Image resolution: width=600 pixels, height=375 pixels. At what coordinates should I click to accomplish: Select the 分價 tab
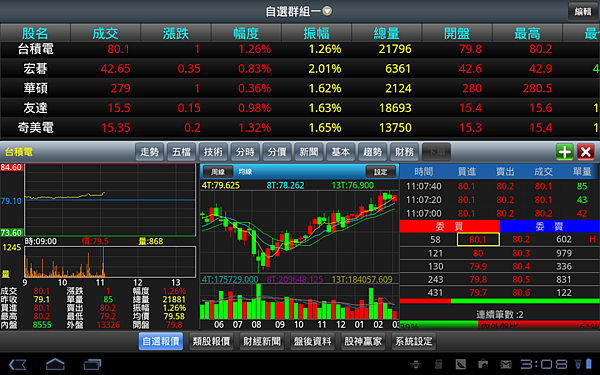click(x=277, y=152)
